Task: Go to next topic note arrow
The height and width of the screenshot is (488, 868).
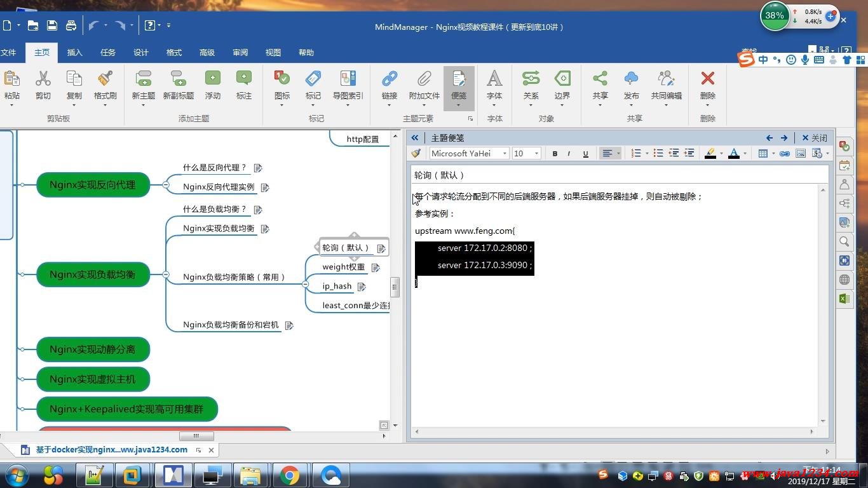Action: pyautogui.click(x=784, y=138)
